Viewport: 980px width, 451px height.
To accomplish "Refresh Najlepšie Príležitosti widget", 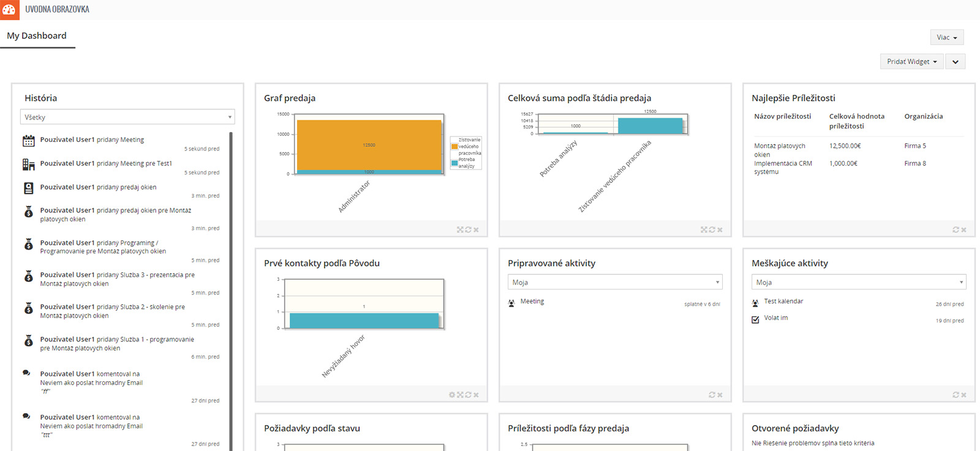I will coord(956,230).
